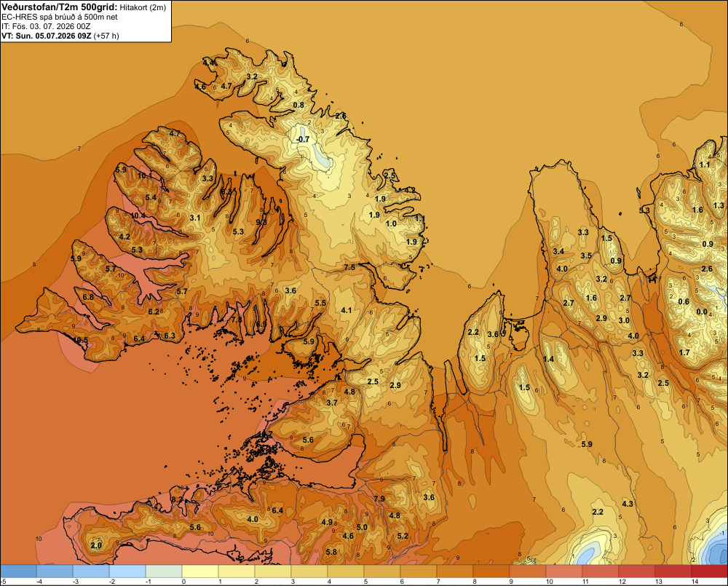This screenshot has width=728, height=586.
Task: Click the "7.9" temperature value
Action: [379, 499]
